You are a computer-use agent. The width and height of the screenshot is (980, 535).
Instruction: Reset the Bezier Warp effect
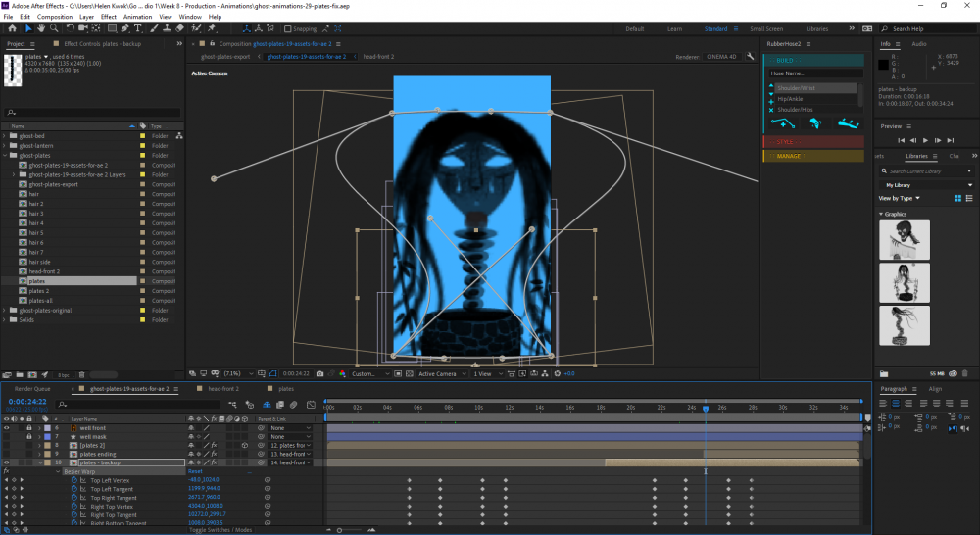[195, 471]
